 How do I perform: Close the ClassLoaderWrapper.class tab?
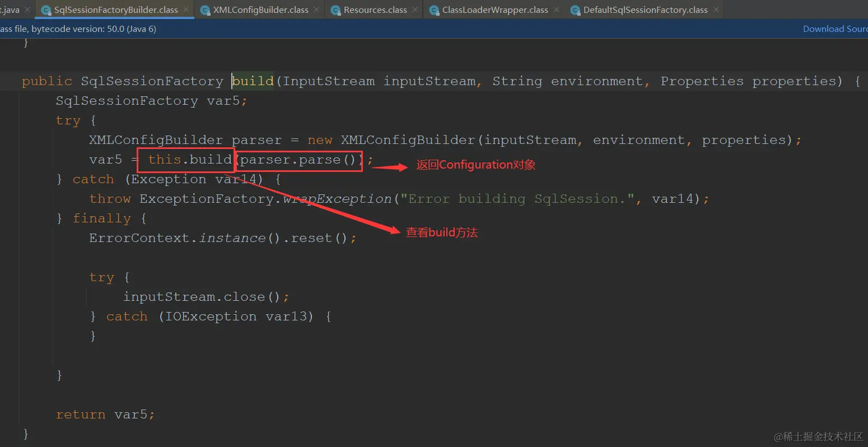point(556,10)
